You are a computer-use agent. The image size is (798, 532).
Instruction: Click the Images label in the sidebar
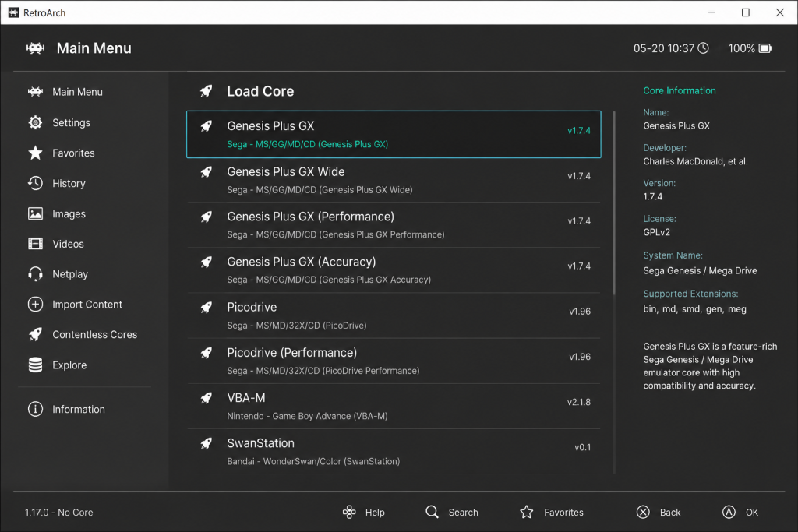[69, 214]
